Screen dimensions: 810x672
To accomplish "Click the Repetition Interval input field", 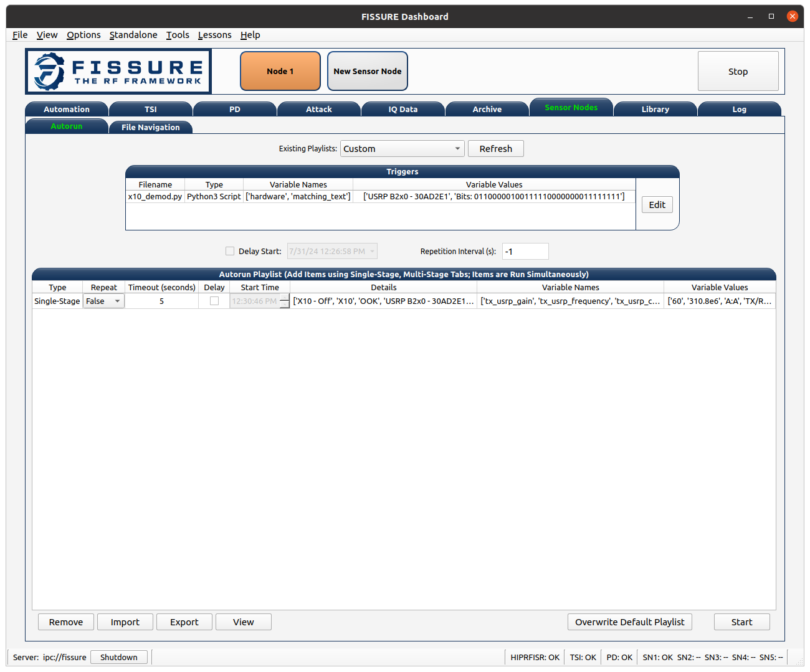I will (x=525, y=251).
